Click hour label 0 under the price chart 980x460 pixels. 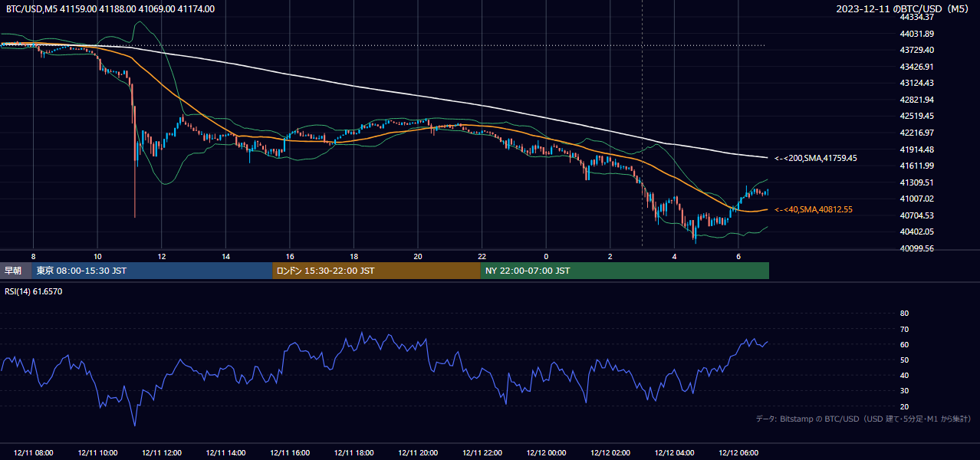(x=546, y=255)
